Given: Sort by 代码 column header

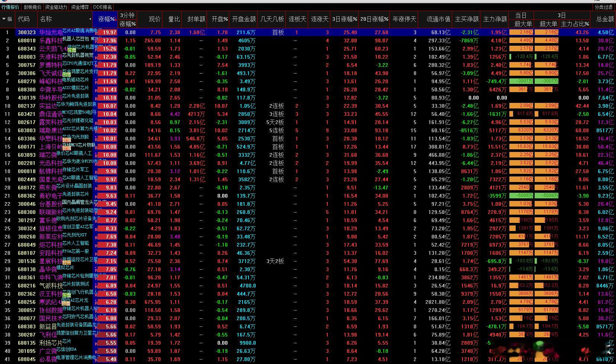Looking at the screenshot, I should click(24, 19).
